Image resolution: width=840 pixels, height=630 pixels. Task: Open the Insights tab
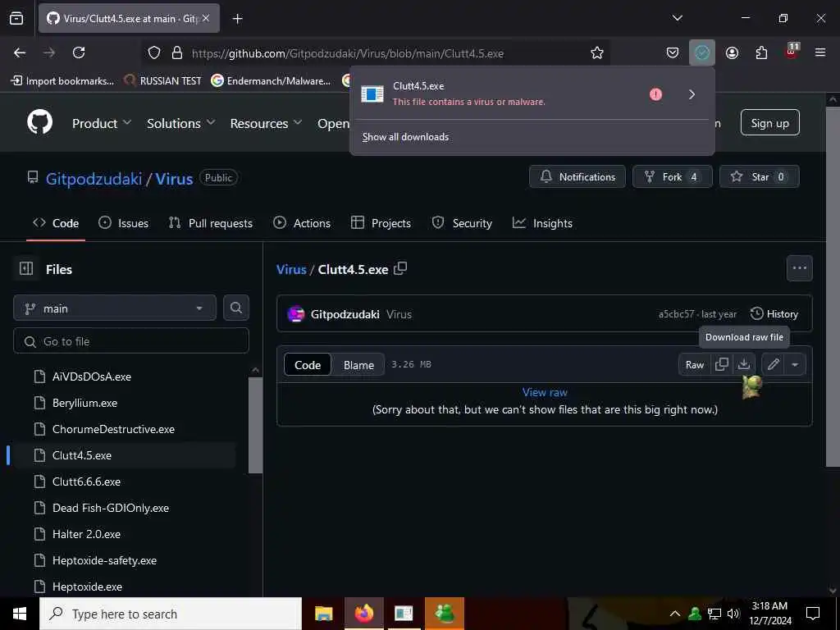coord(543,223)
